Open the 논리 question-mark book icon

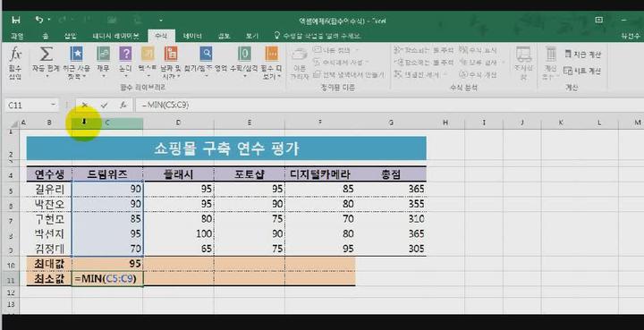pos(125,54)
